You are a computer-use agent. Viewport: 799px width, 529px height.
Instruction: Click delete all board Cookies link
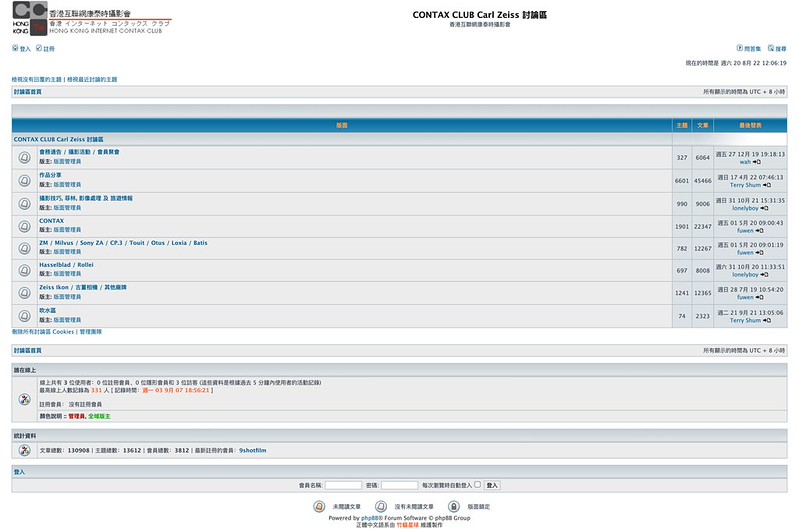43,331
